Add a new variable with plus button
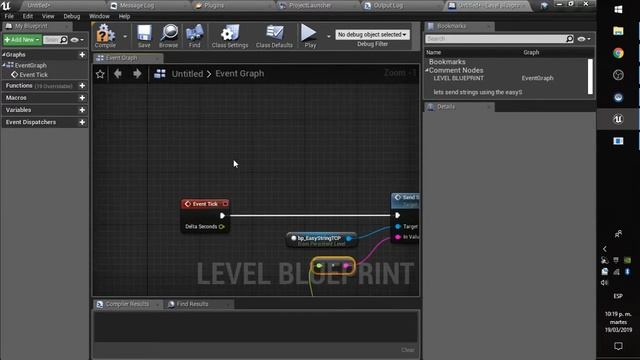The height and width of the screenshot is (360, 640). pyautogui.click(x=82, y=110)
